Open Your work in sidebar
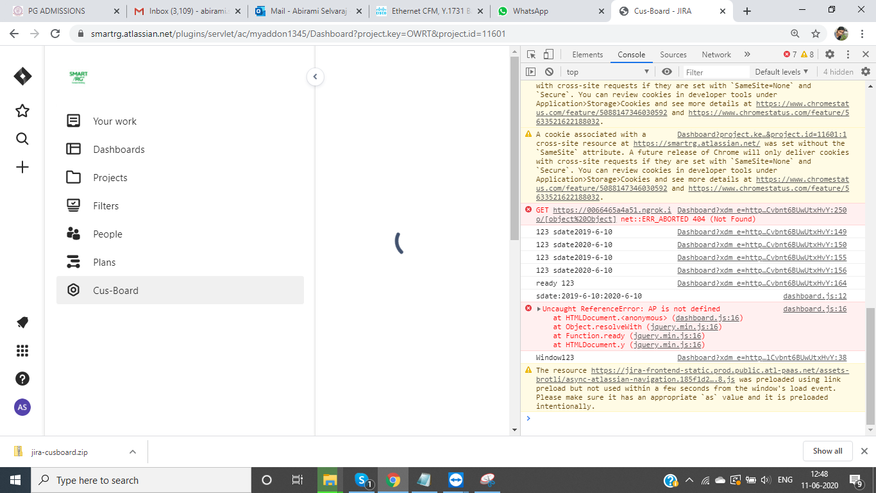The height and width of the screenshot is (493, 876). [x=180, y=121]
